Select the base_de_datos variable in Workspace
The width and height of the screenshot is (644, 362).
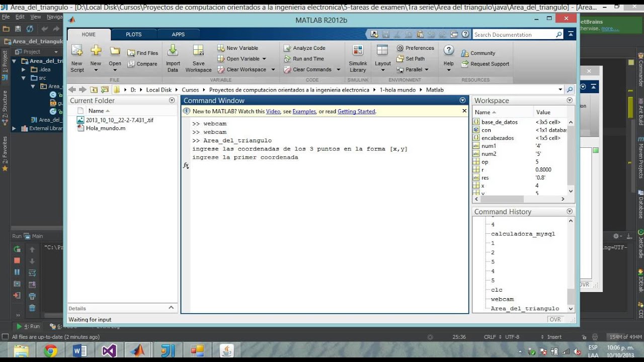(499, 122)
